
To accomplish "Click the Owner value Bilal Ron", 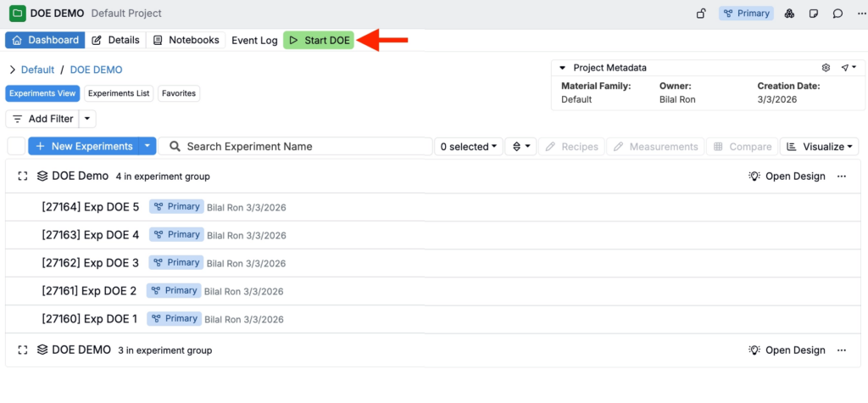I will (x=677, y=100).
